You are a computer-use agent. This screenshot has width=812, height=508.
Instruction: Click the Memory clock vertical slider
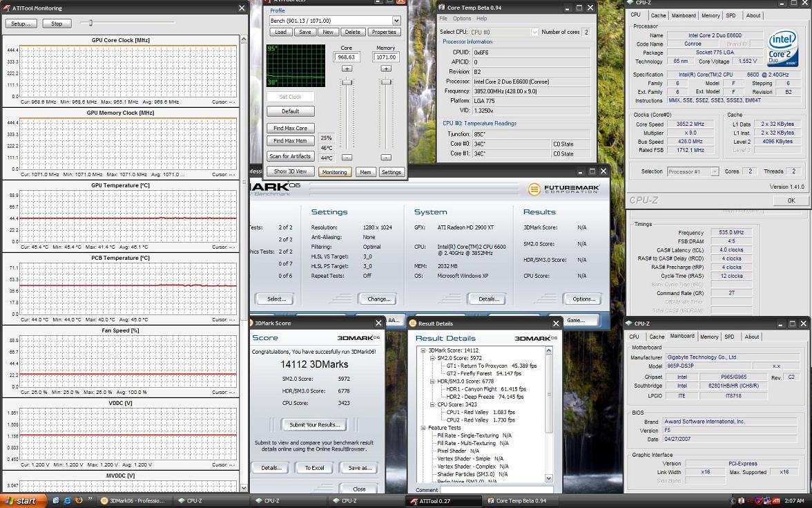tap(386, 82)
